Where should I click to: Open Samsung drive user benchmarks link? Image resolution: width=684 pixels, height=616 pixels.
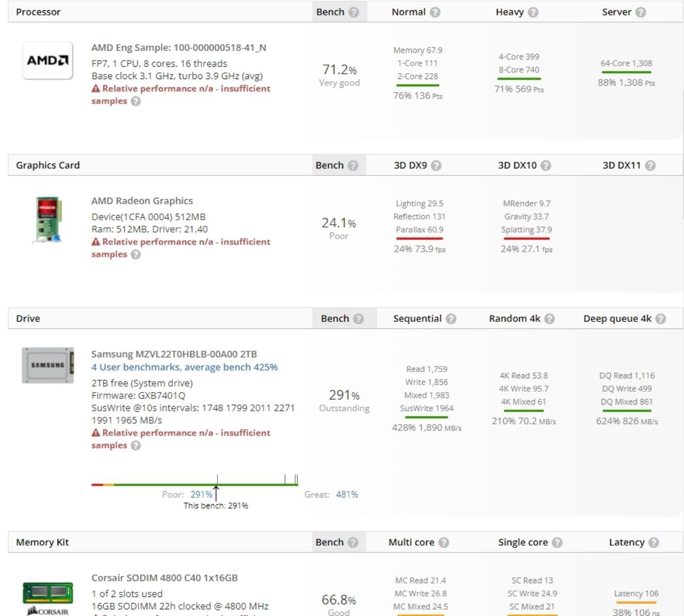pos(184,367)
